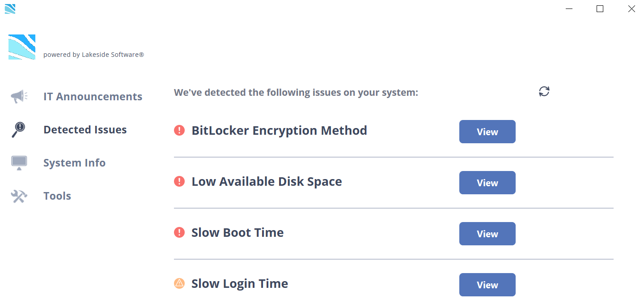Viewport: 644px width, 308px height.
Task: View the BitLocker Encryption Method issue
Action: click(487, 132)
